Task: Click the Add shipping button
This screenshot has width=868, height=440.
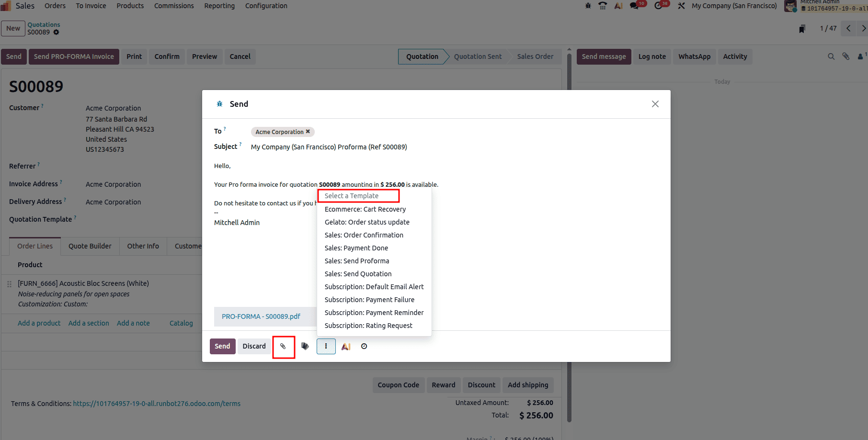Action: click(x=528, y=385)
